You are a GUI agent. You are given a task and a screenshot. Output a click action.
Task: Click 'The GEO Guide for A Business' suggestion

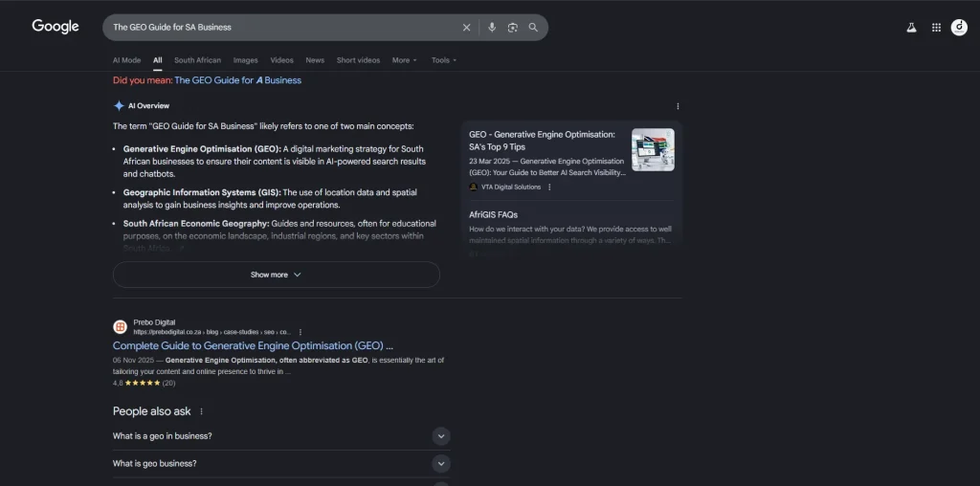tap(237, 80)
